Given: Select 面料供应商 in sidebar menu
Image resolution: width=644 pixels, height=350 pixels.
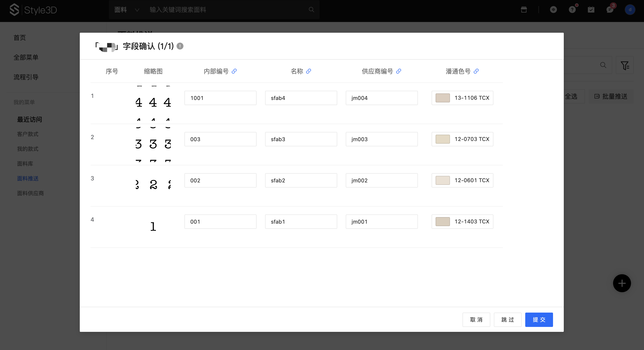Looking at the screenshot, I should (x=30, y=193).
